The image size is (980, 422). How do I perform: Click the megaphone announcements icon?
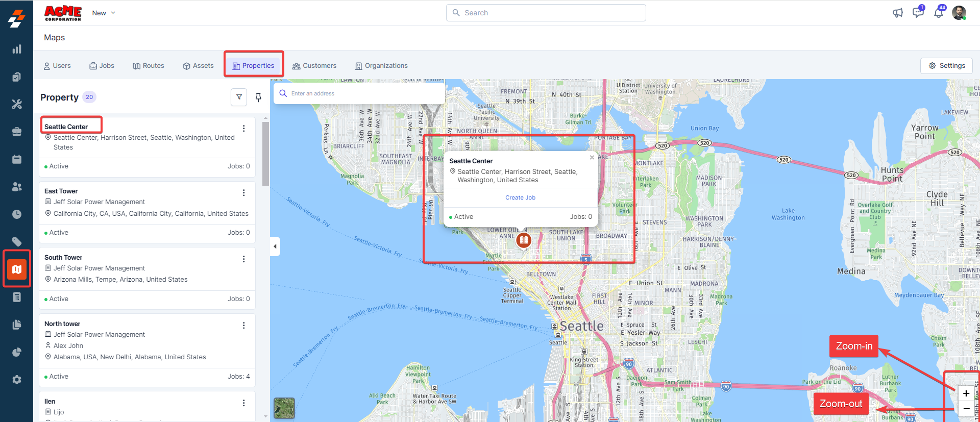(898, 13)
